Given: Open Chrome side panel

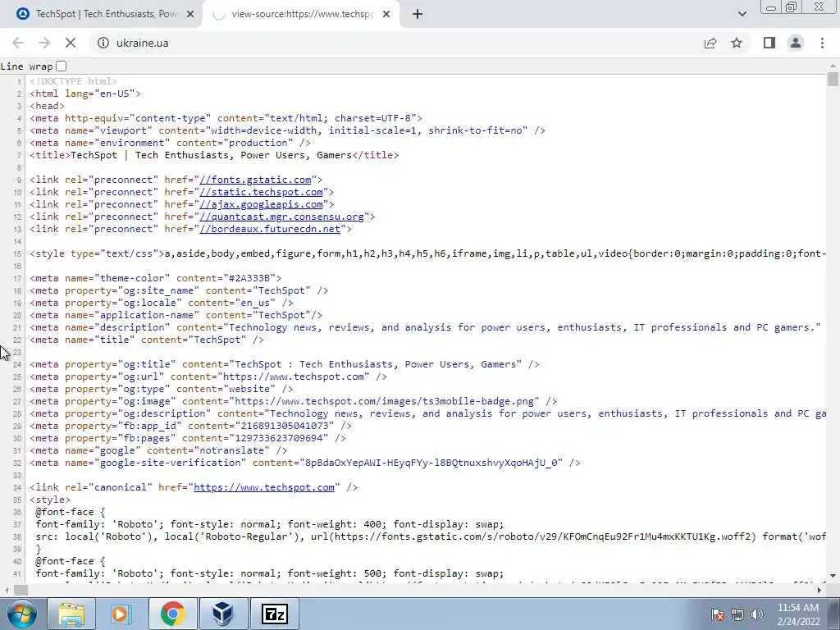Looking at the screenshot, I should point(769,43).
